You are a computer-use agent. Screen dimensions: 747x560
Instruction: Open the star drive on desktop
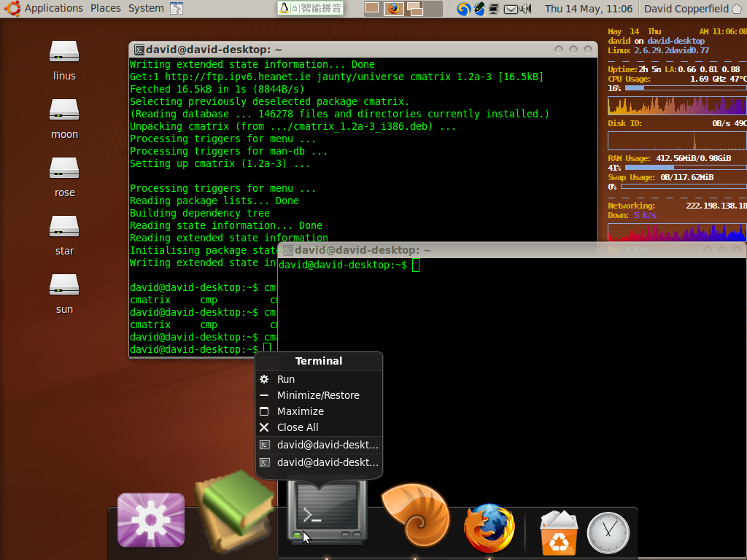(x=64, y=236)
